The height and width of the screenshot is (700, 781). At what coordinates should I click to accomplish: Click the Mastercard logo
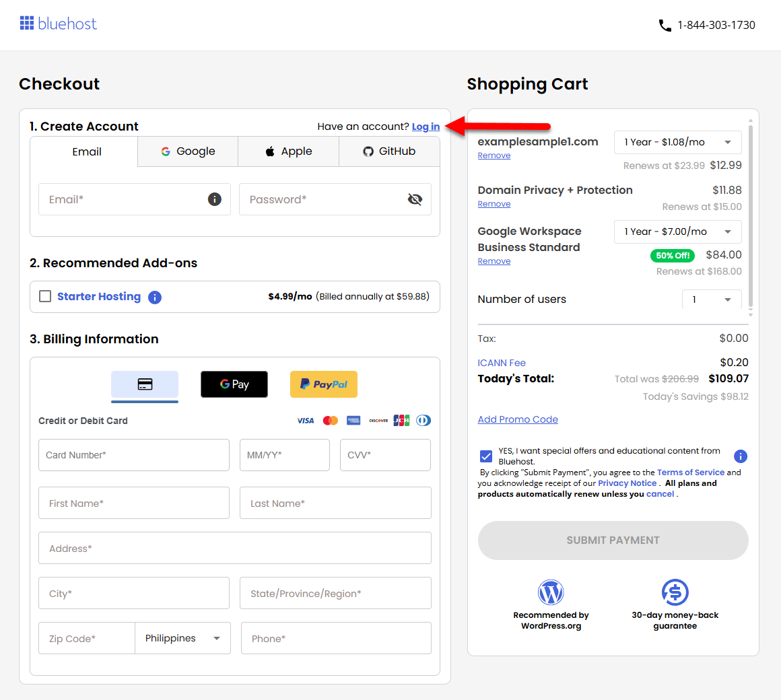pos(330,421)
